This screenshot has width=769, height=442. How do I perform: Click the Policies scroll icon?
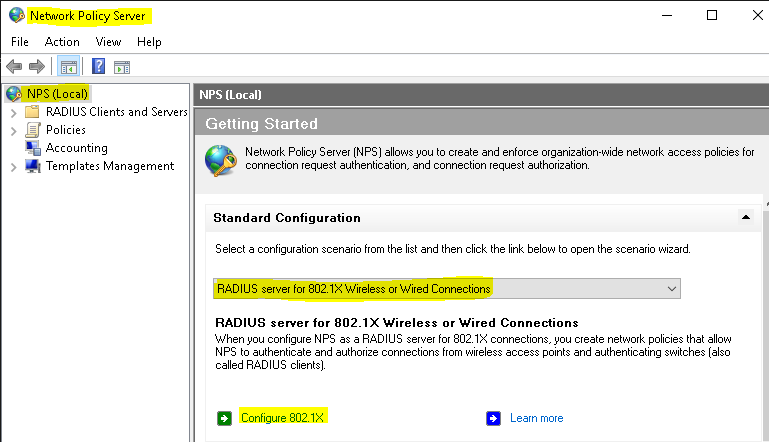33,130
